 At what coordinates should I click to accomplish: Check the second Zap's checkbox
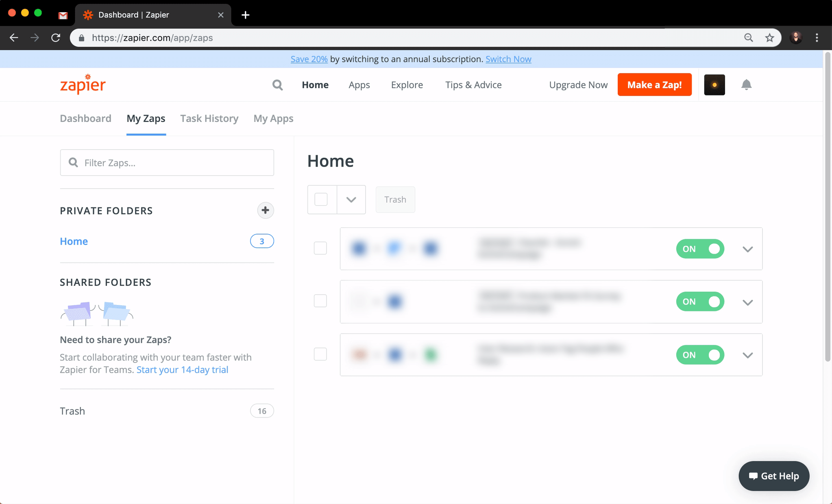(320, 301)
